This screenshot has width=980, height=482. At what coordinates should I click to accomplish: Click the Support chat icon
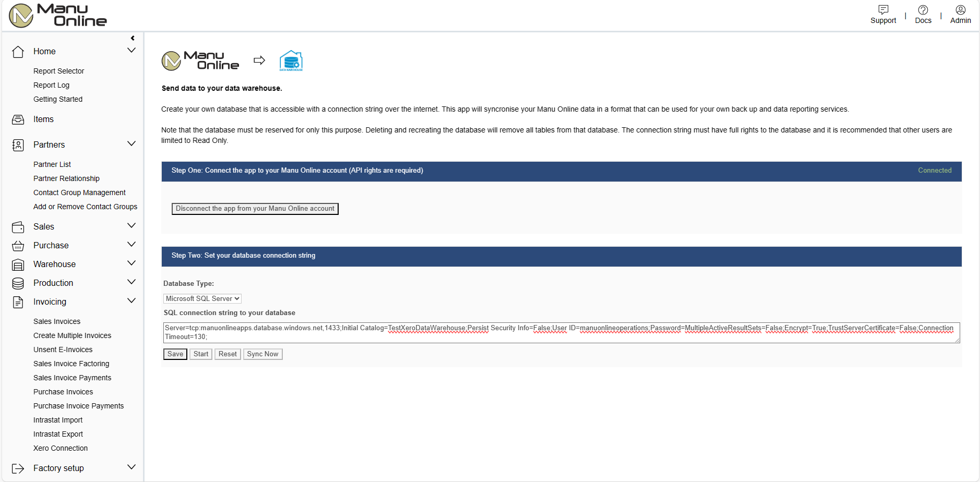pos(883,10)
